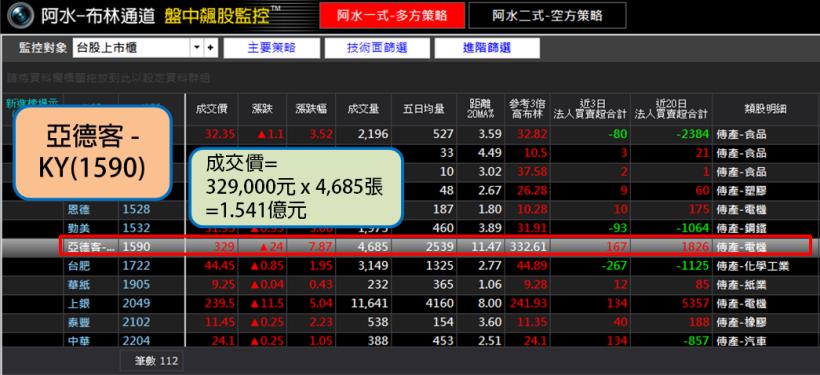The height and width of the screenshot is (375, 820).
Task: Click stock code 2049
Action: coord(136,303)
